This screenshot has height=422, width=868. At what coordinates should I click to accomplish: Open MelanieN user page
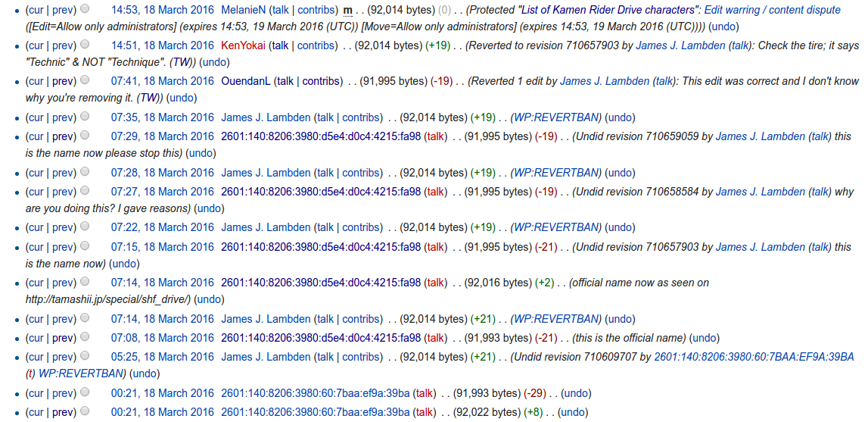tap(243, 10)
